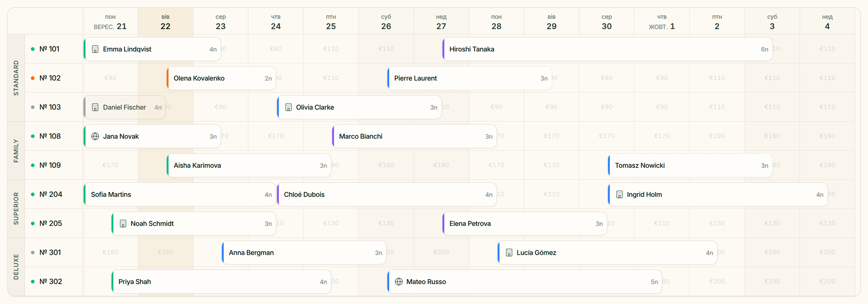This screenshot has height=304, width=868.
Task: Click the globe icon beside Jana Novak
Action: pos(95,136)
